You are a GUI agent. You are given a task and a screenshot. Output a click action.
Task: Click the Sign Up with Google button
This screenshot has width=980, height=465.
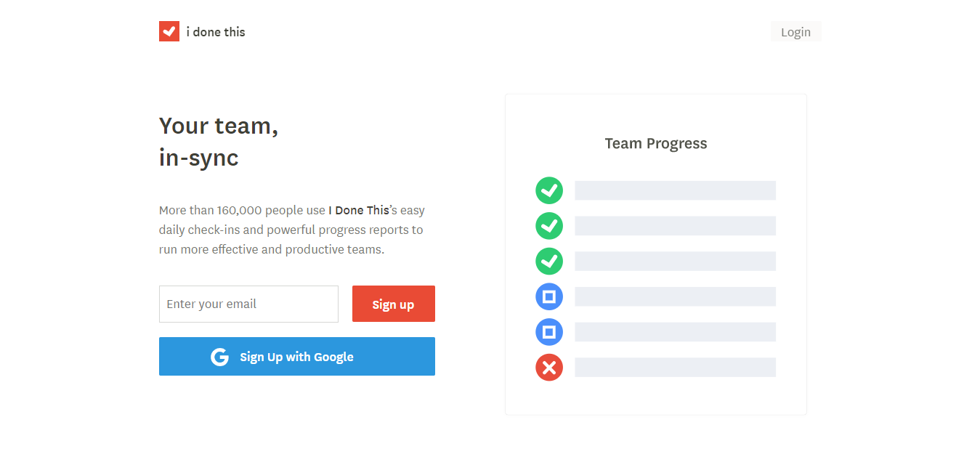coord(296,356)
